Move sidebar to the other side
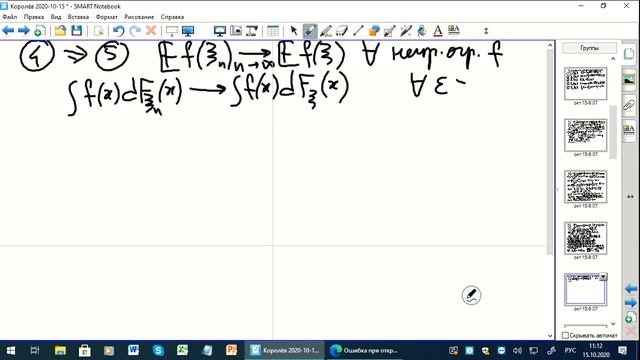The height and width of the screenshot is (360, 640). pyautogui.click(x=630, y=197)
